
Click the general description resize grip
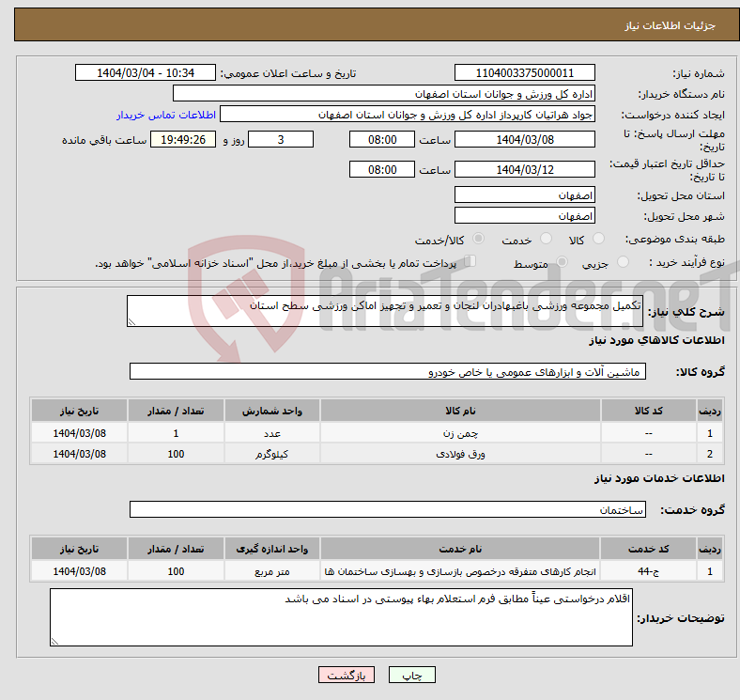coord(131,321)
